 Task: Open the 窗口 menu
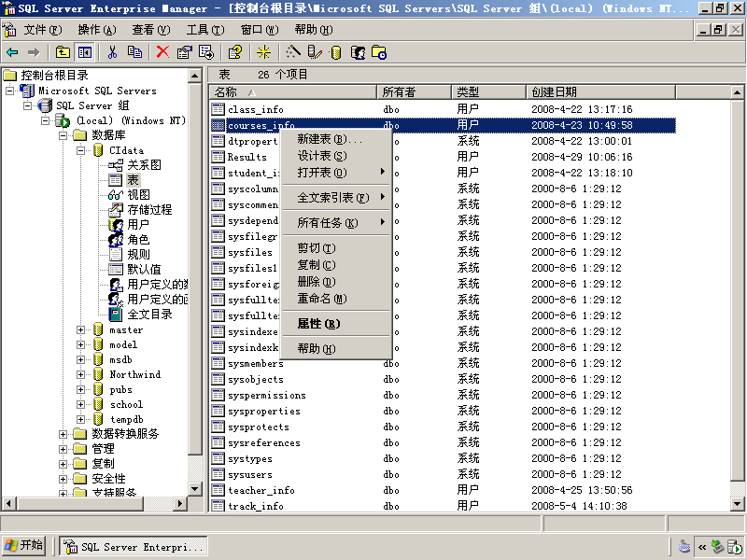pyautogui.click(x=260, y=30)
